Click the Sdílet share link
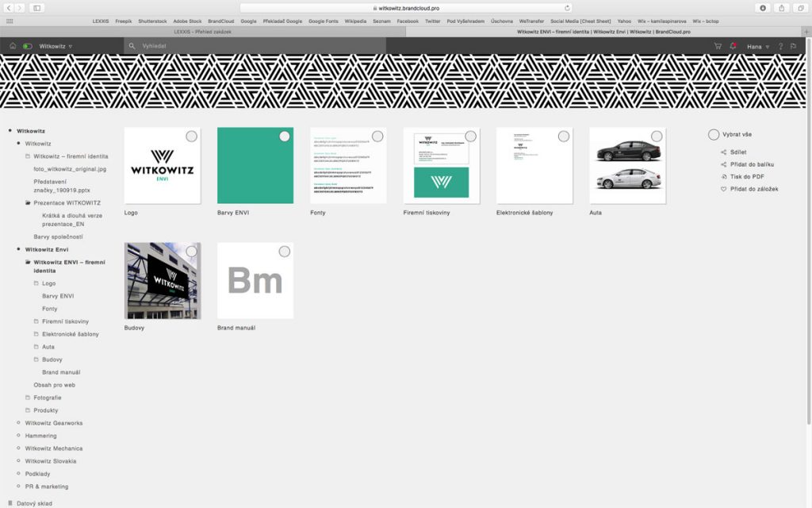The width and height of the screenshot is (812, 508). pos(738,152)
